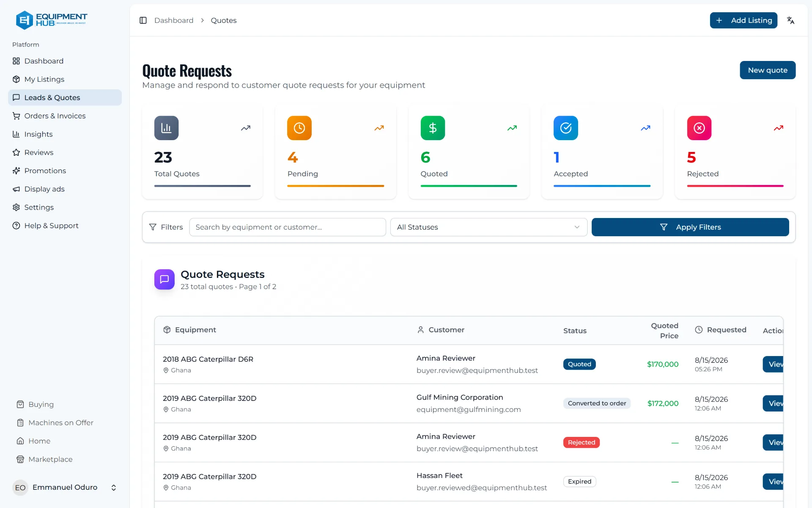Select Leads & Quotes in sidebar
The height and width of the screenshot is (508, 812).
click(x=65, y=97)
